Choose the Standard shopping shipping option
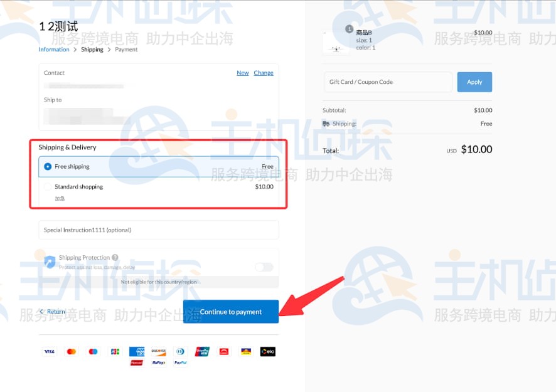 [48, 186]
